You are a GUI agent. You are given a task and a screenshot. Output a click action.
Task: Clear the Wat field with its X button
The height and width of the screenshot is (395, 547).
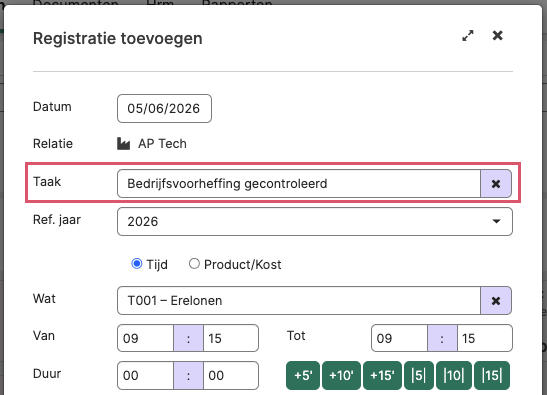click(x=496, y=300)
